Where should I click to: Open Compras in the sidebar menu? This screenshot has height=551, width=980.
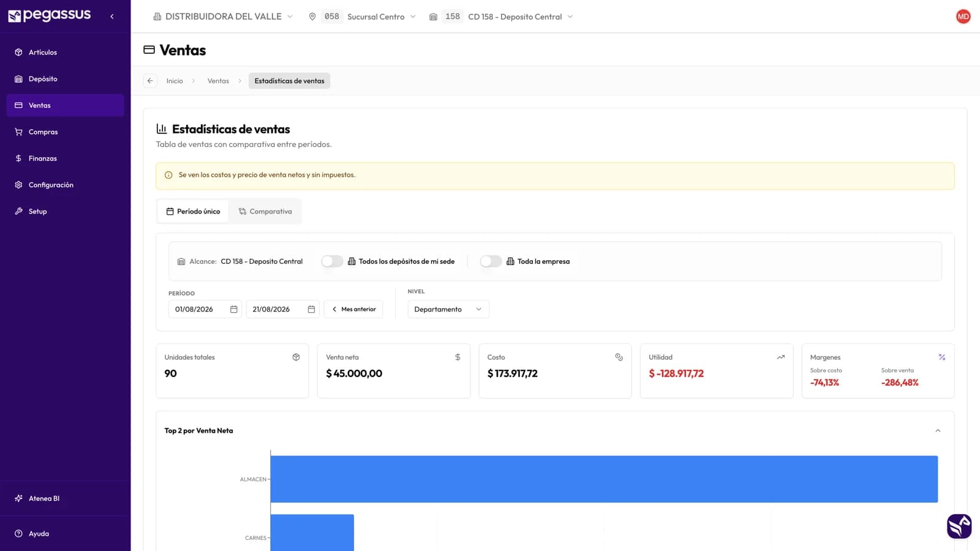66,132
